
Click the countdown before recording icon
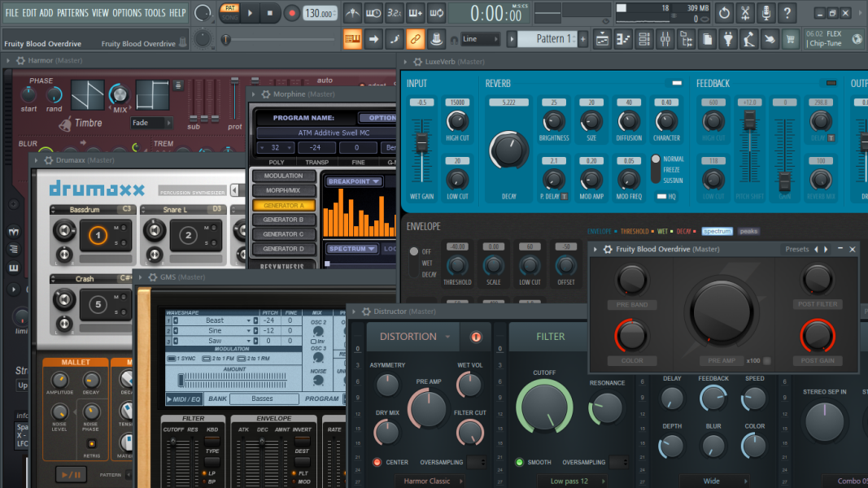pyautogui.click(x=395, y=13)
